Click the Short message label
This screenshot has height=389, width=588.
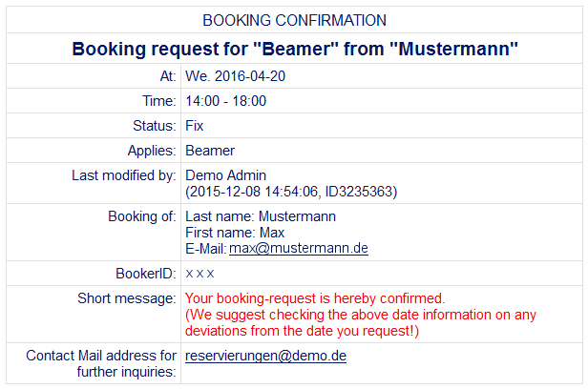(x=127, y=298)
